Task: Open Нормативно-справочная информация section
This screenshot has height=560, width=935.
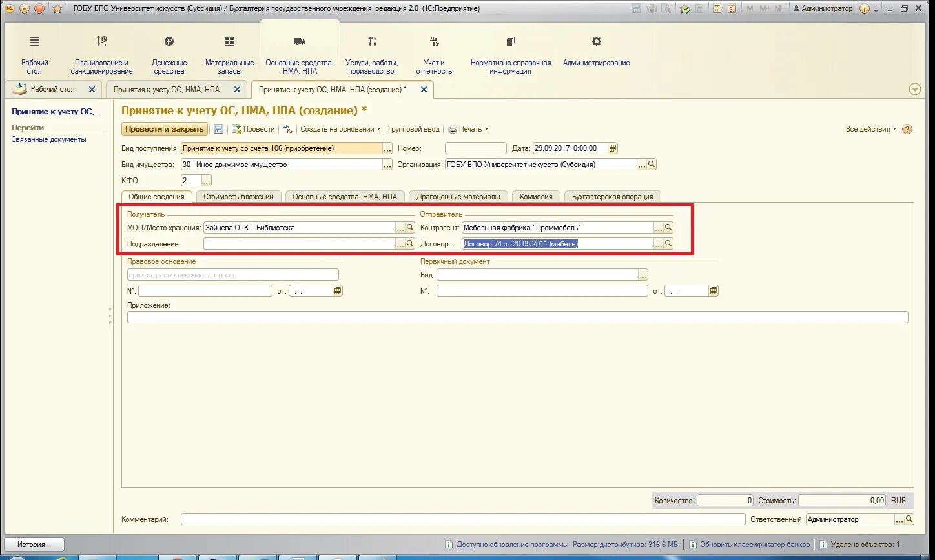Action: click(x=511, y=55)
